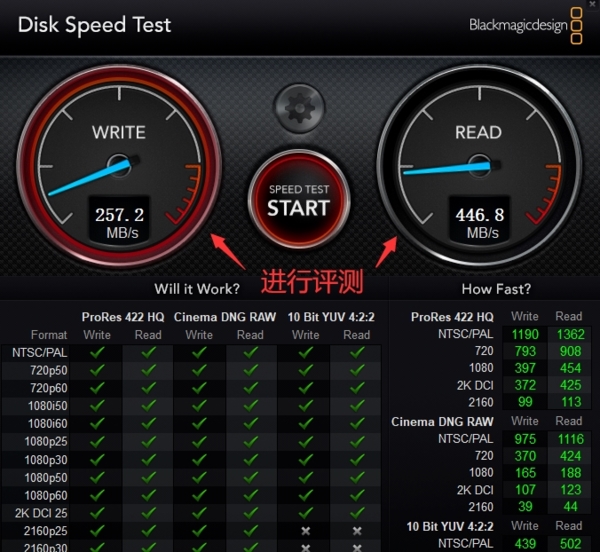Screen dimensions: 600x552
Task: Click ProRes 2160 read value 113
Action: (571, 402)
